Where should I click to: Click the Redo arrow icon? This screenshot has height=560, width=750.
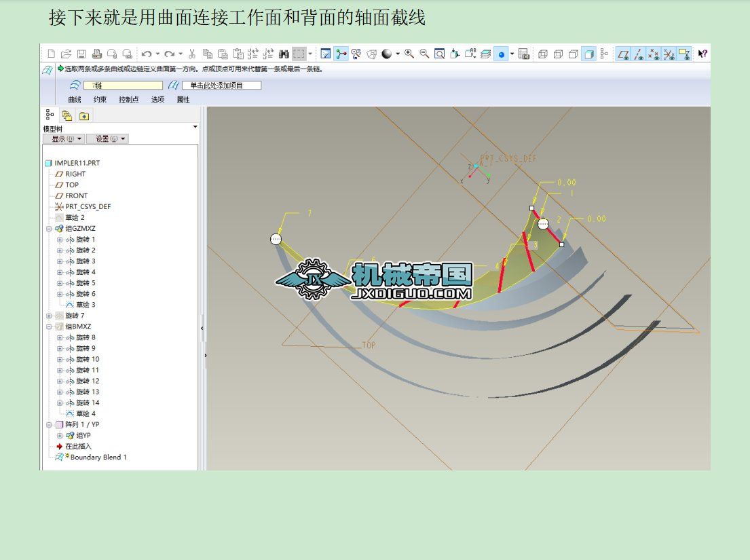[x=169, y=54]
